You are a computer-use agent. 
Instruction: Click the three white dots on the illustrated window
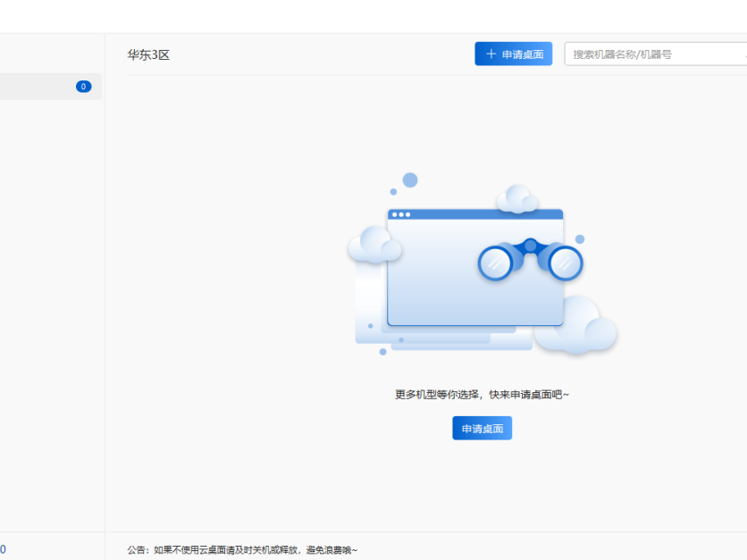pos(401,214)
